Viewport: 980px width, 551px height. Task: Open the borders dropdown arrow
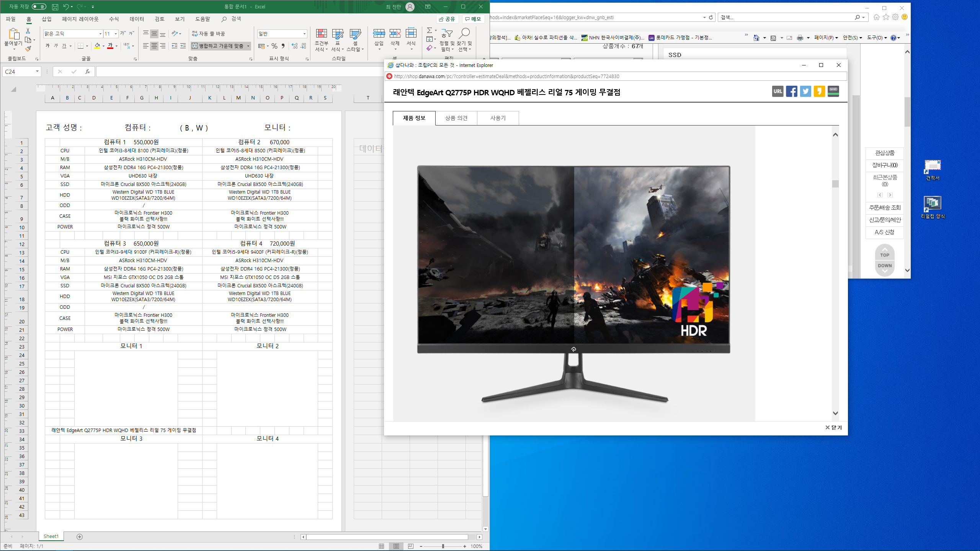(x=87, y=46)
